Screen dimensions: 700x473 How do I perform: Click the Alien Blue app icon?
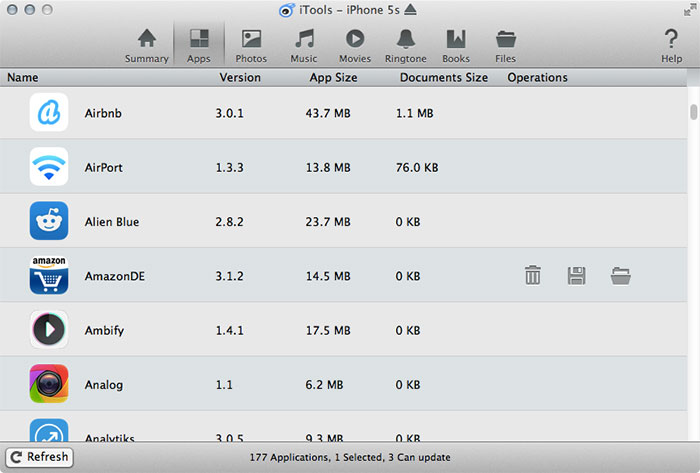pos(49,220)
